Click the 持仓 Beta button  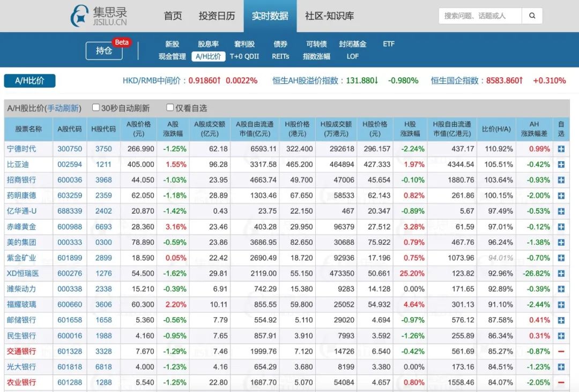(104, 50)
